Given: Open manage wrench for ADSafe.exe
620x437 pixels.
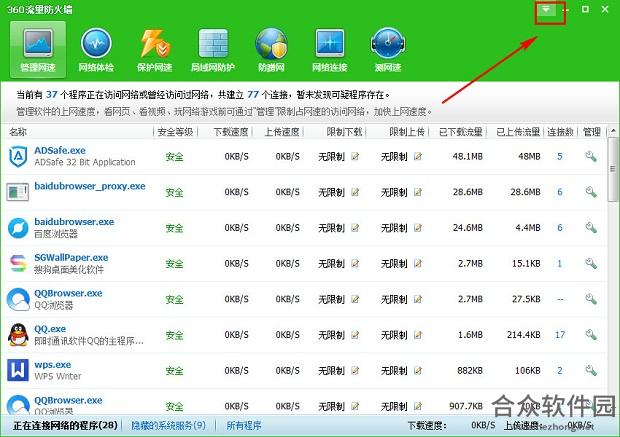Looking at the screenshot, I should click(x=591, y=156).
